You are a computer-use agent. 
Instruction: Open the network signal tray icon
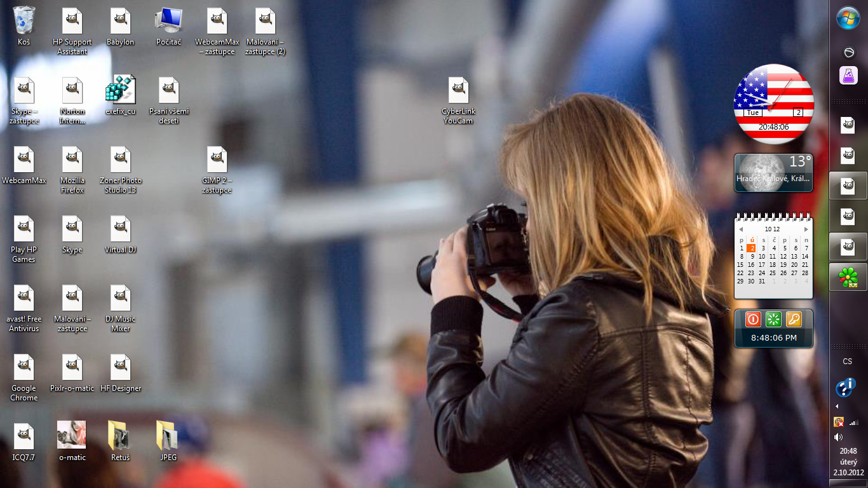coord(854,422)
